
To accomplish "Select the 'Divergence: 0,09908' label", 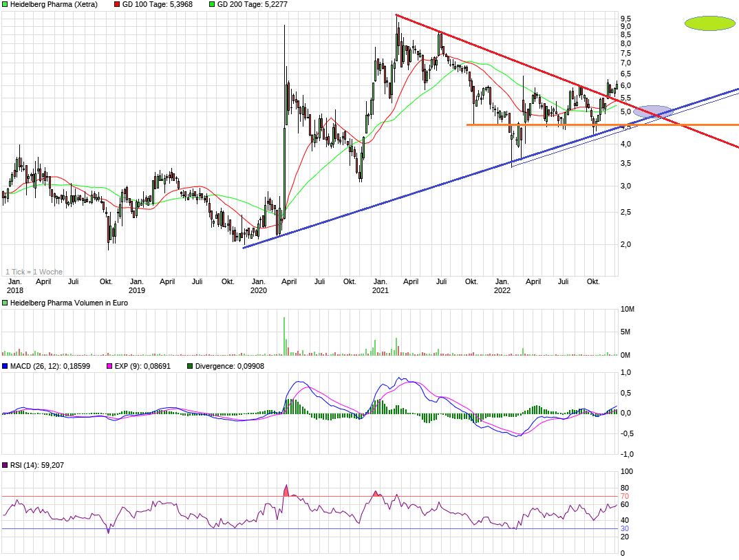I will click(230, 366).
